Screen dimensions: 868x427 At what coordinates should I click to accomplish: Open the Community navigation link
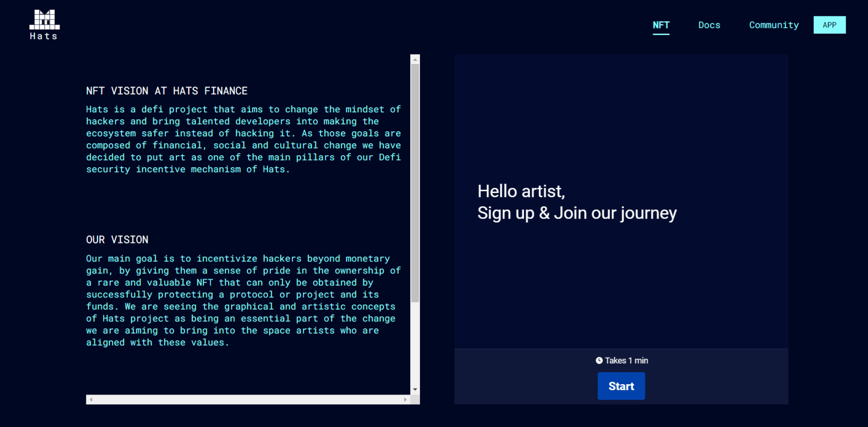point(774,25)
